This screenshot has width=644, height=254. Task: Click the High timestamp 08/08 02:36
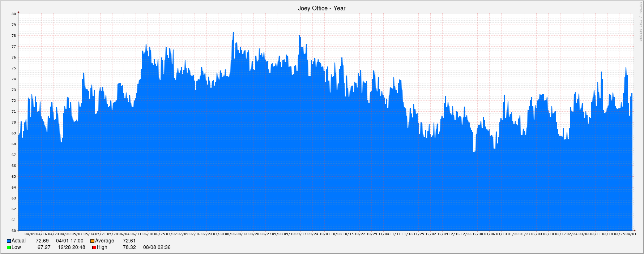(157, 247)
